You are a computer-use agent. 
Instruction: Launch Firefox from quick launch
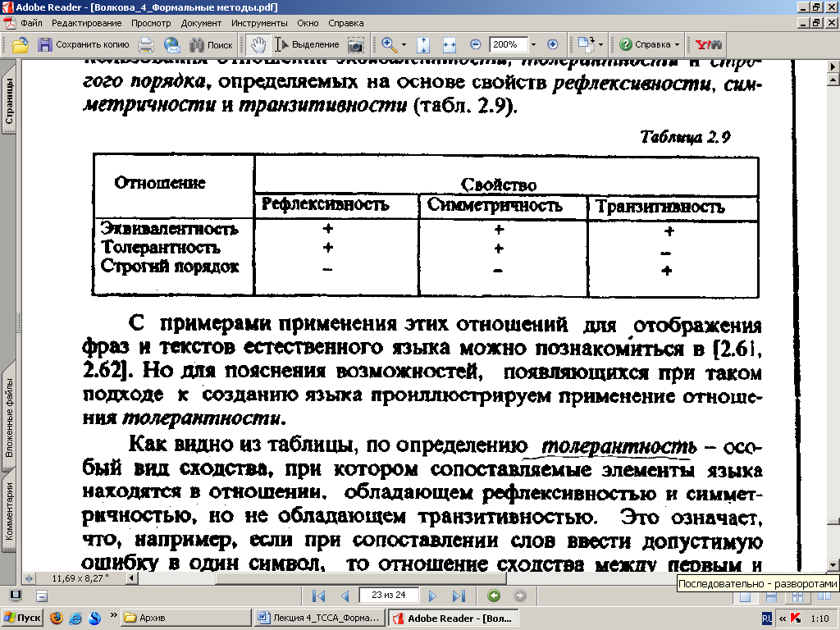[x=57, y=618]
